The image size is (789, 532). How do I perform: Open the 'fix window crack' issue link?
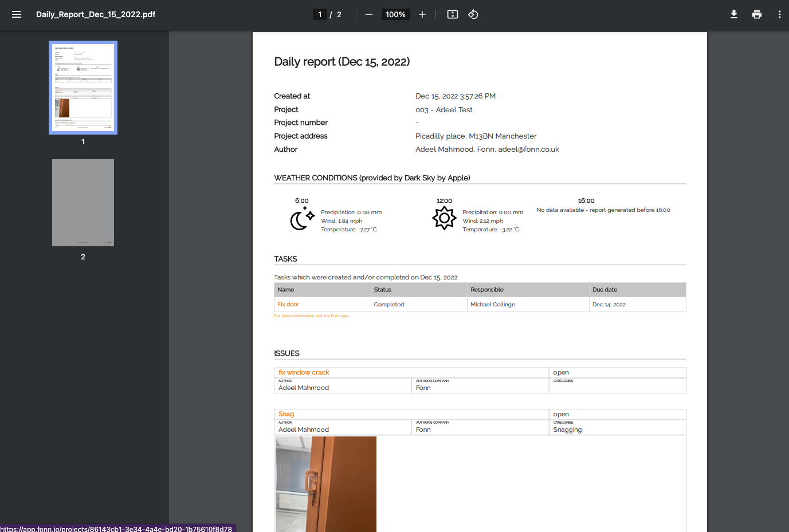click(x=304, y=372)
